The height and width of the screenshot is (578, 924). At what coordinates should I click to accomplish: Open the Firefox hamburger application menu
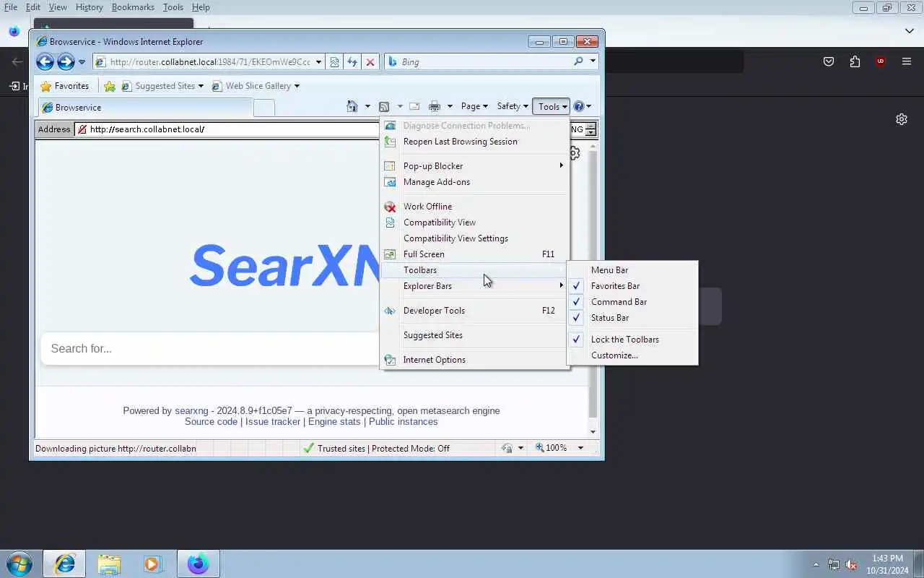(x=907, y=61)
